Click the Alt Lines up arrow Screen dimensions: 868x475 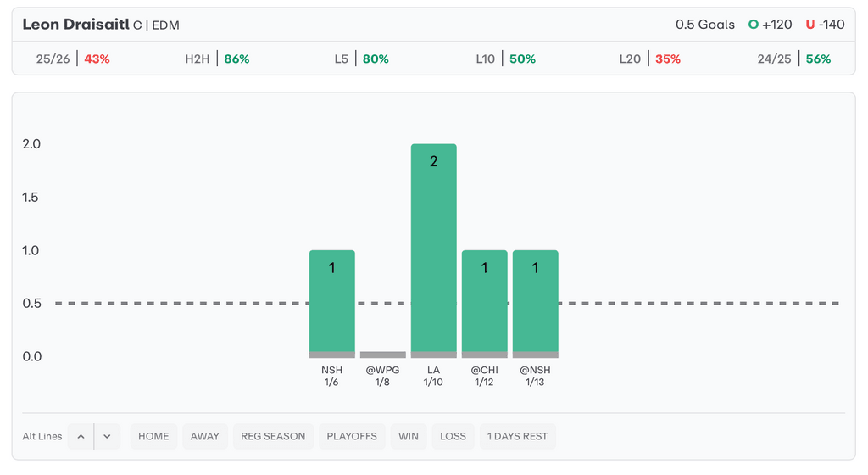(81, 436)
